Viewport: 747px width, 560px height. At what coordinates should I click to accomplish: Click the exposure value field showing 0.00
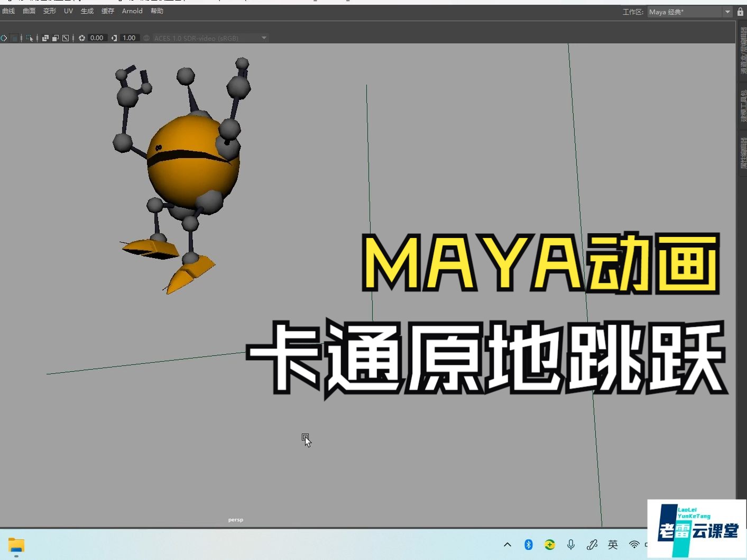coord(97,38)
